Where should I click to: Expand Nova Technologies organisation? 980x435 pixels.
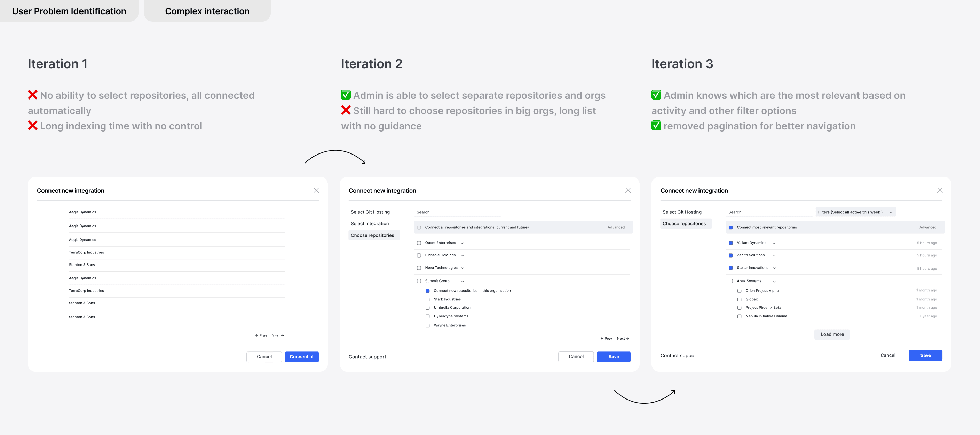click(462, 268)
